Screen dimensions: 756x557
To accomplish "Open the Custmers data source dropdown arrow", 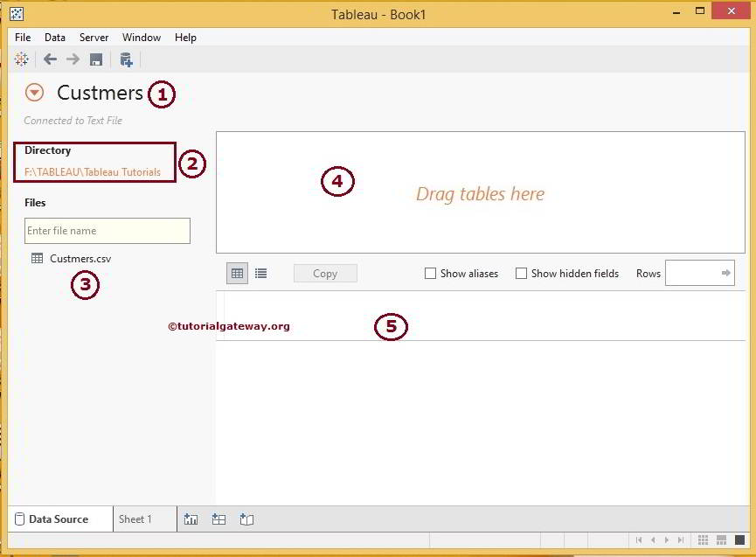I will (x=34, y=92).
